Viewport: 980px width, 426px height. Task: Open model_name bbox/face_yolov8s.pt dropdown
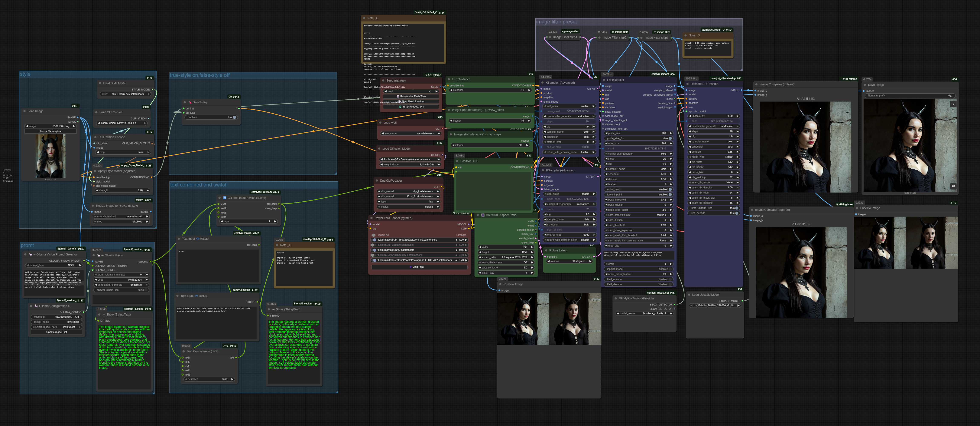pyautogui.click(x=645, y=314)
